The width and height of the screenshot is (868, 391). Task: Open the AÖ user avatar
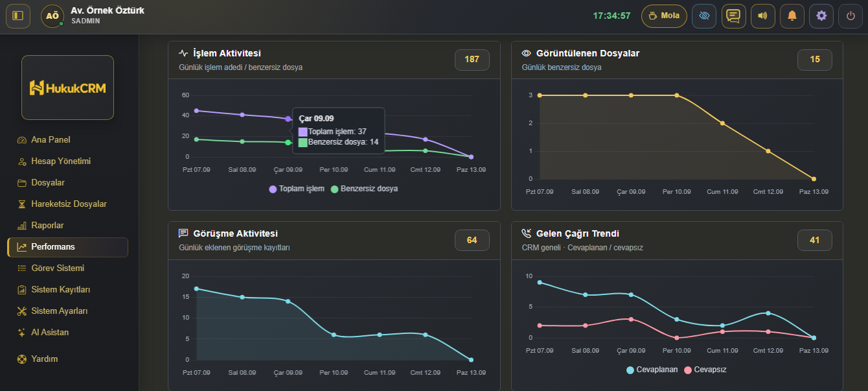coord(52,16)
